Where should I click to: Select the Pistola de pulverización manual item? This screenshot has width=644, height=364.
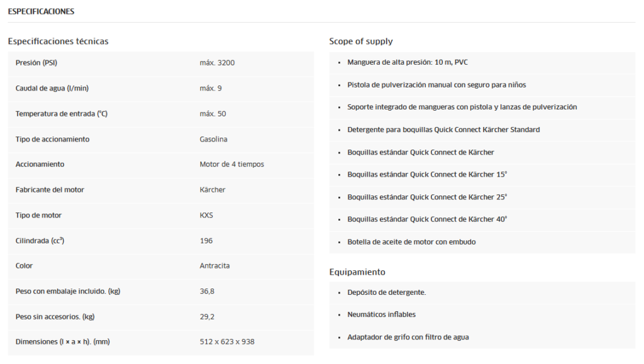pos(436,85)
